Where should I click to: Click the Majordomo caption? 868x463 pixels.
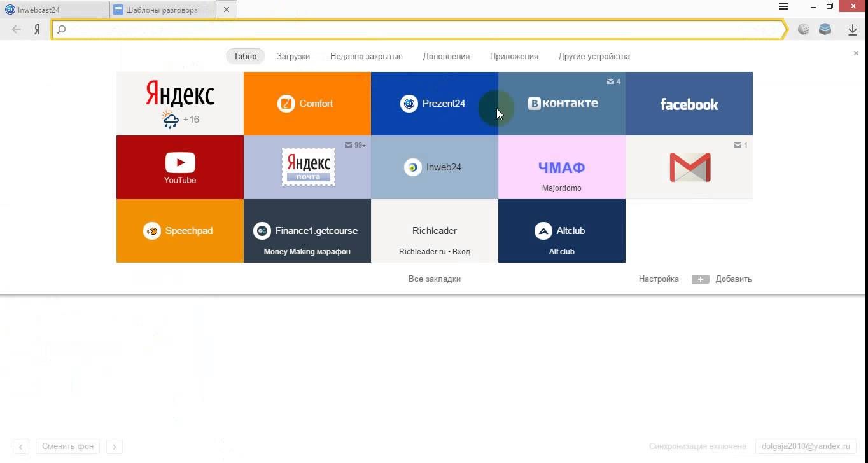[562, 188]
